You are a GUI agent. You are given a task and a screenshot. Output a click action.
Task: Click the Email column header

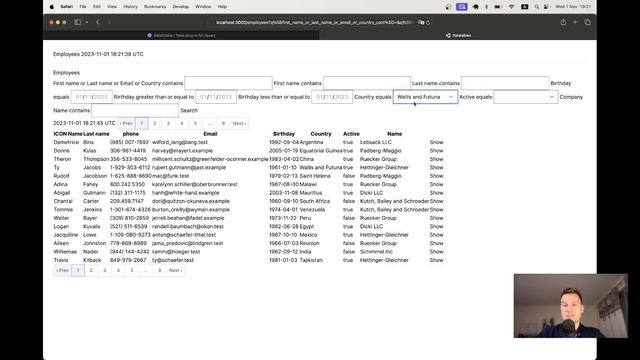coord(210,134)
